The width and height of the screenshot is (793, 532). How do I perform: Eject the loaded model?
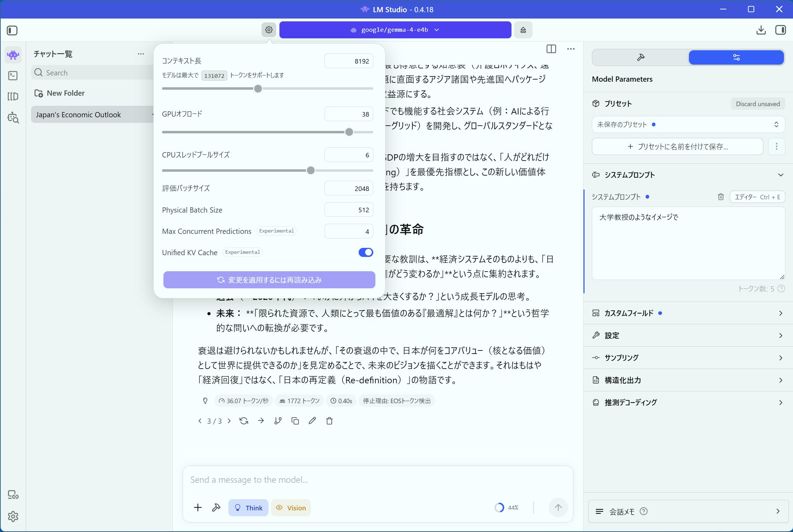(x=523, y=30)
